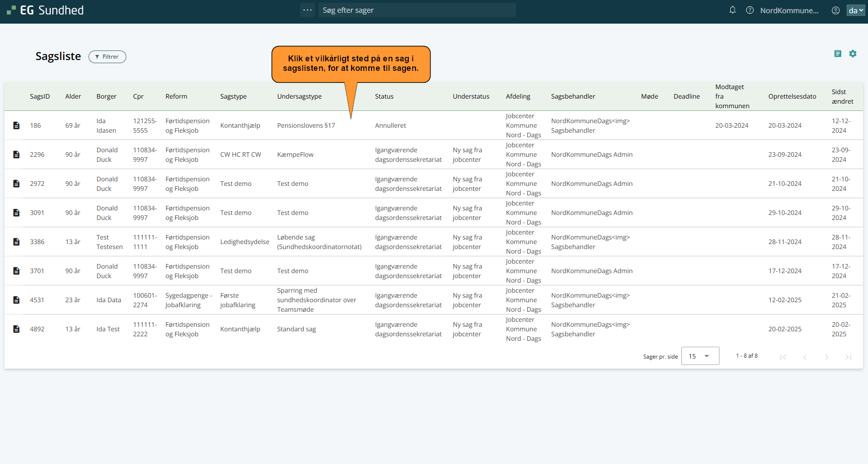The height and width of the screenshot is (464, 868).
Task: Click the 'Test Testesen' borger cell
Action: tap(109, 242)
